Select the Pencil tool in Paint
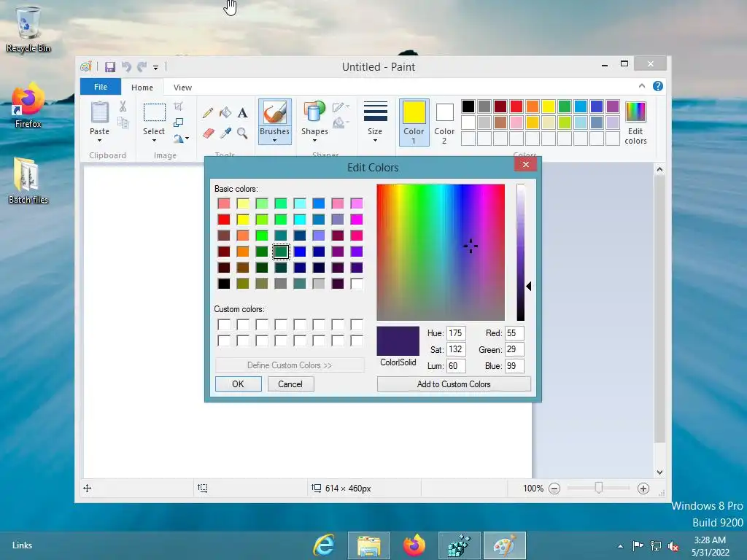 click(208, 112)
